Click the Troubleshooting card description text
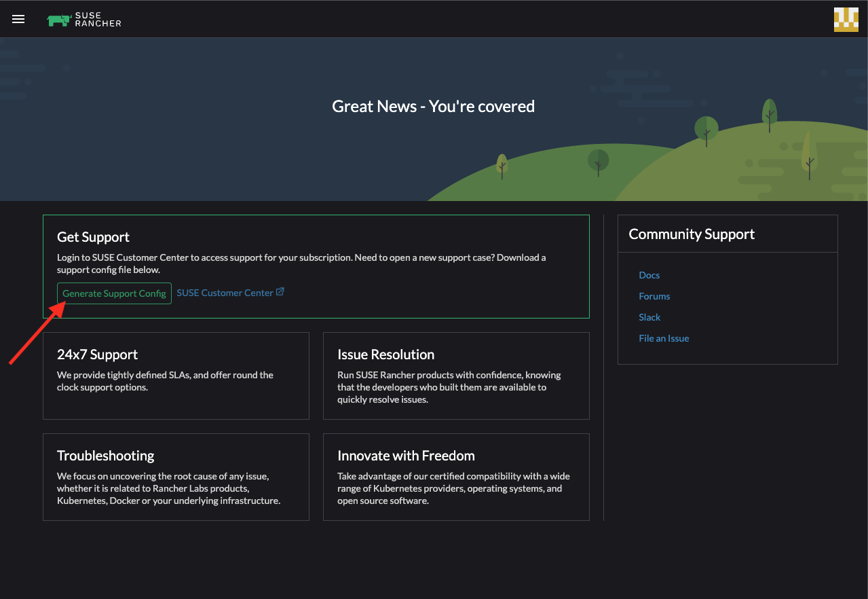 [x=168, y=488]
